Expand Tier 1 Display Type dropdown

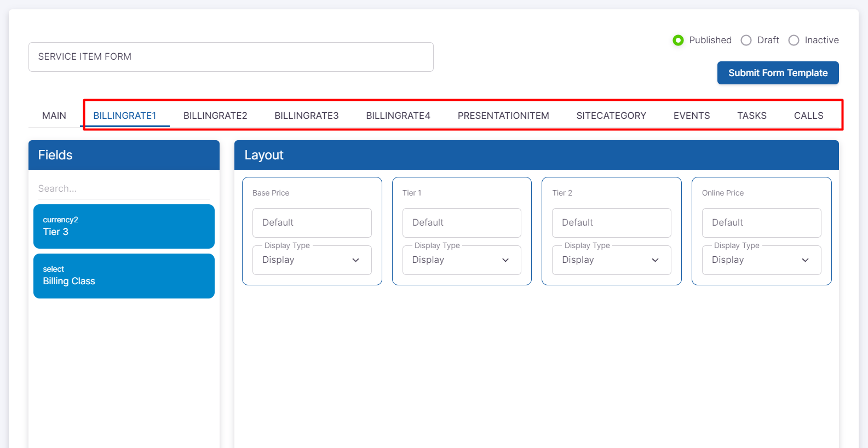point(461,260)
